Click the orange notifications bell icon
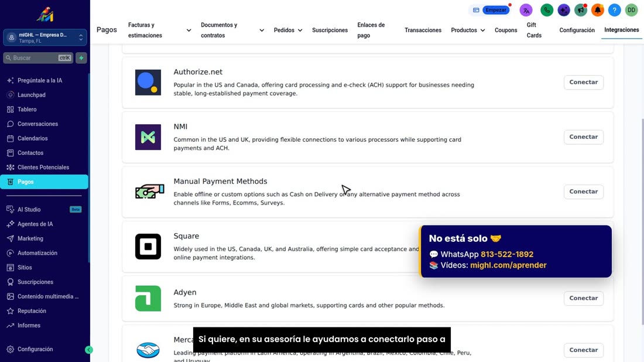This screenshot has height=362, width=644. coord(598,10)
